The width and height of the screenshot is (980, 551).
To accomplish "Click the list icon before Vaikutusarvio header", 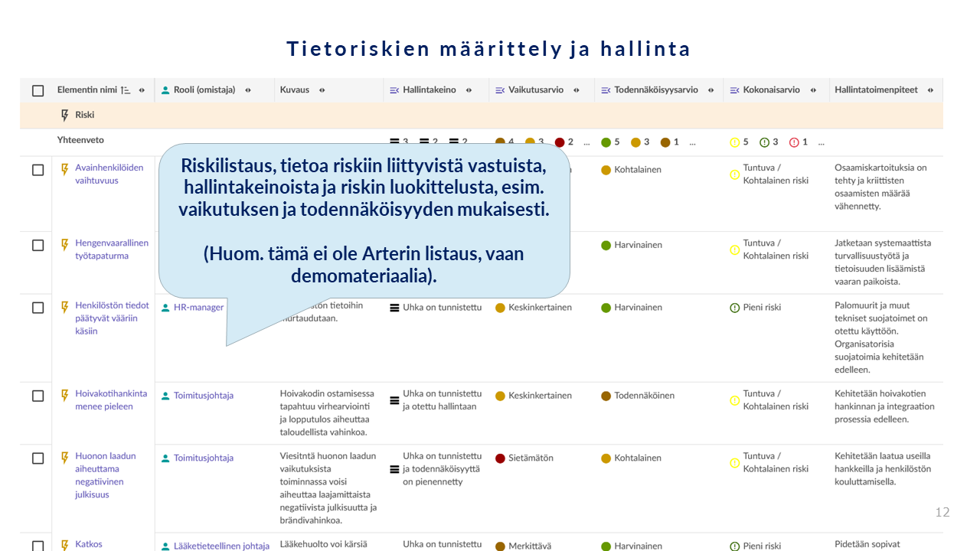I will click(x=500, y=90).
